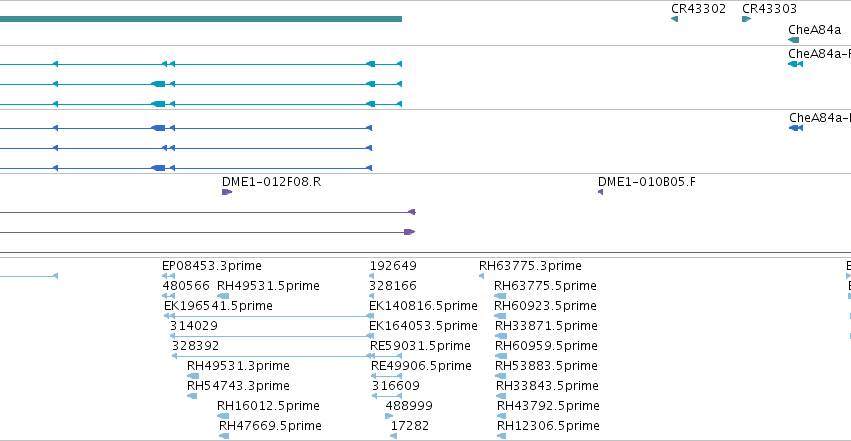The image size is (851, 441).
Task: Select the RH49531.5prime EST label
Action: pyautogui.click(x=268, y=286)
